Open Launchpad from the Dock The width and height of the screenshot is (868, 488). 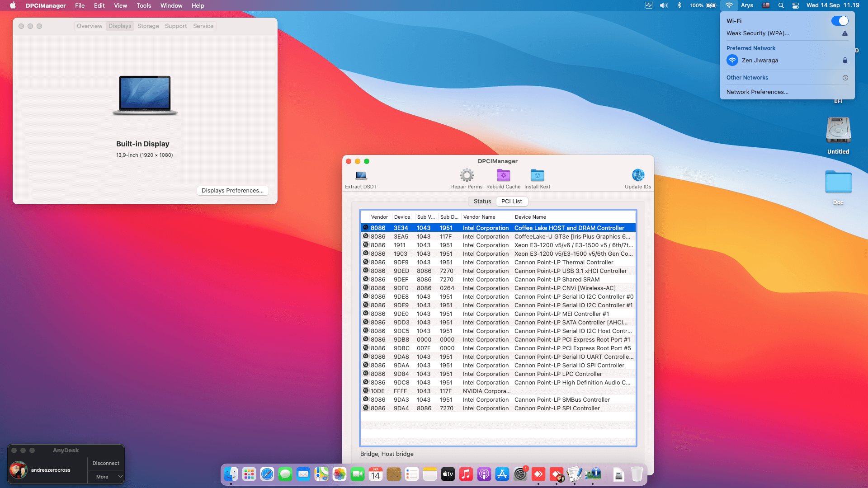point(249,474)
